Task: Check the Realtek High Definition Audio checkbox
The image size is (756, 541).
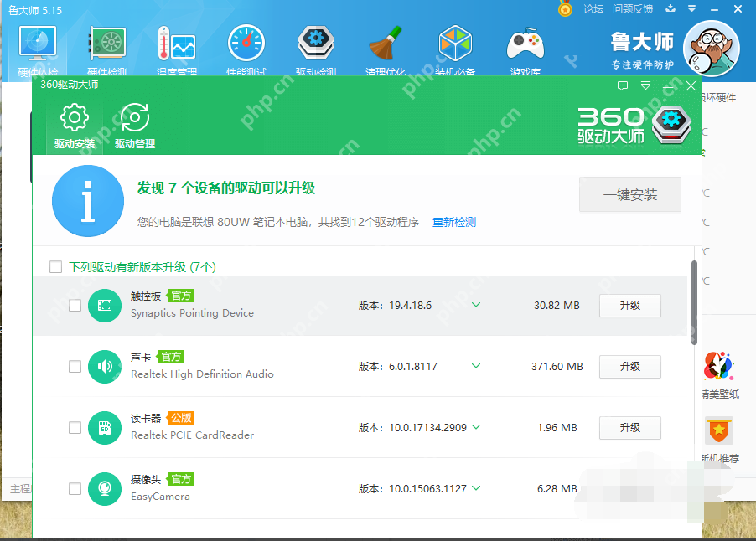Action: [75, 367]
